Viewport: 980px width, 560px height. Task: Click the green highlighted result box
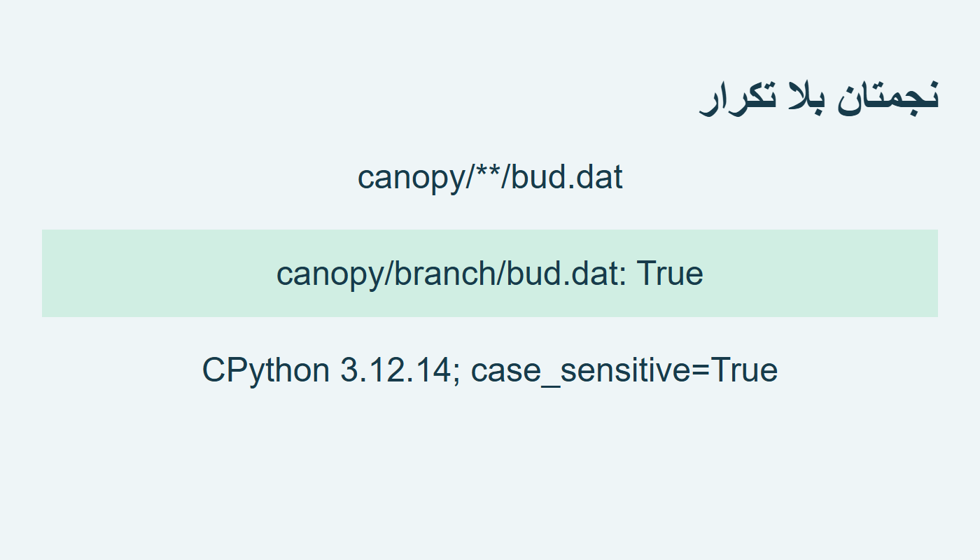pyautogui.click(x=490, y=273)
